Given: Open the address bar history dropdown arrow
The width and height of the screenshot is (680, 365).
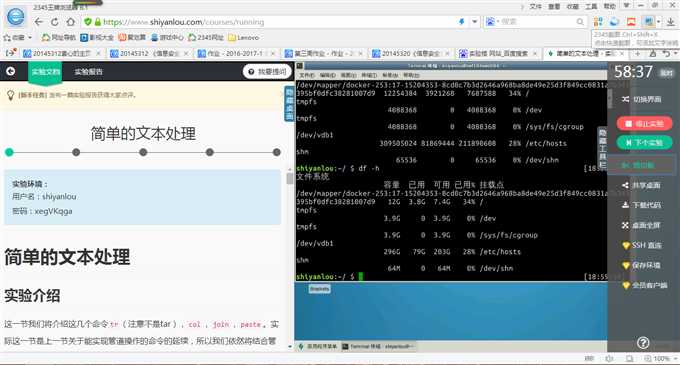Looking at the screenshot, I should (475, 22).
